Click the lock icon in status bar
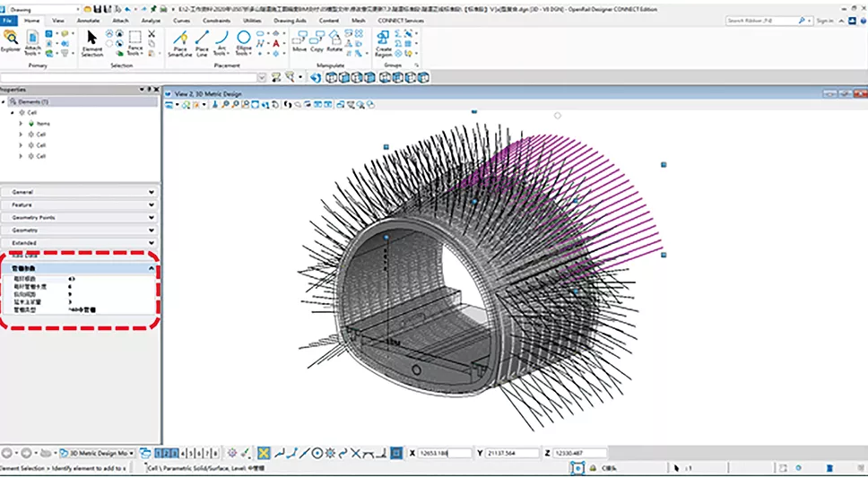The height and width of the screenshot is (478, 868). 593,468
